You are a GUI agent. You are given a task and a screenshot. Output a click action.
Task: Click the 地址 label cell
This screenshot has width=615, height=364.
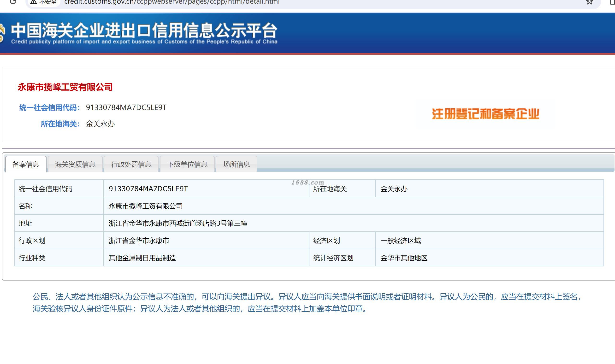pyautogui.click(x=59, y=223)
